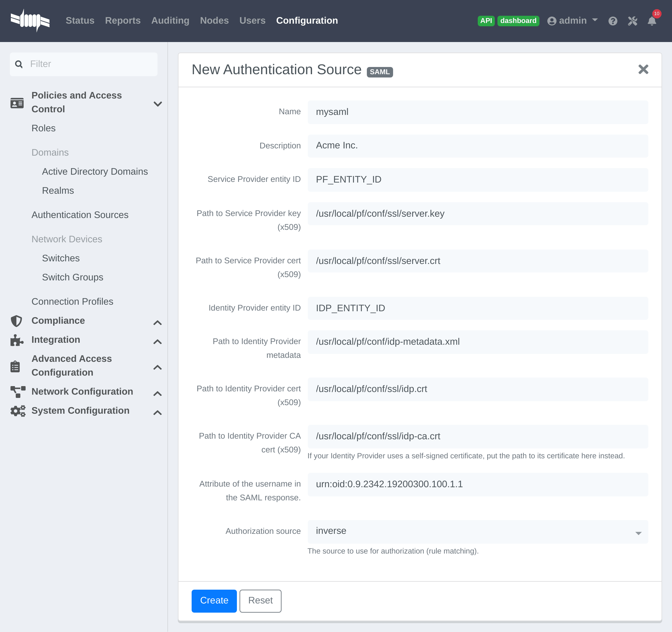Image resolution: width=672 pixels, height=632 pixels.
Task: Click the Integration section icon
Action: 15,340
